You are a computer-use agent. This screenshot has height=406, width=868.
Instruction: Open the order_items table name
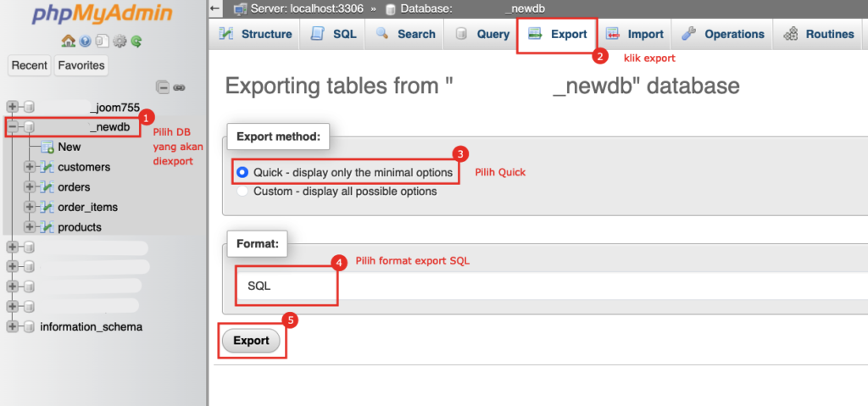tap(88, 207)
